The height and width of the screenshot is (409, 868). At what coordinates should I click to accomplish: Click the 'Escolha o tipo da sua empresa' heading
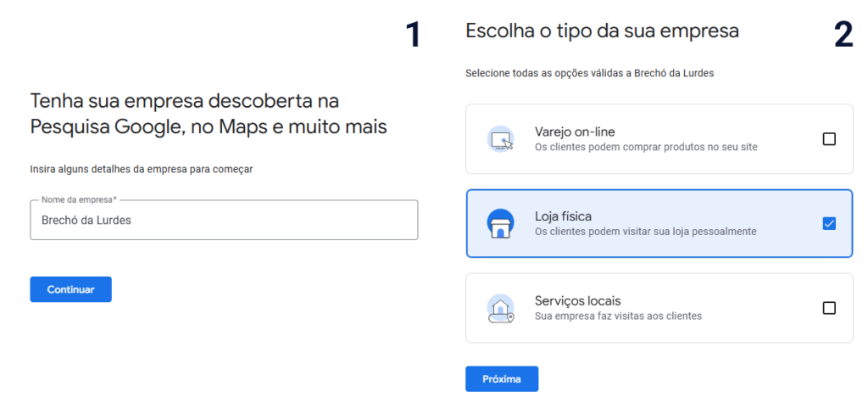[x=603, y=31]
